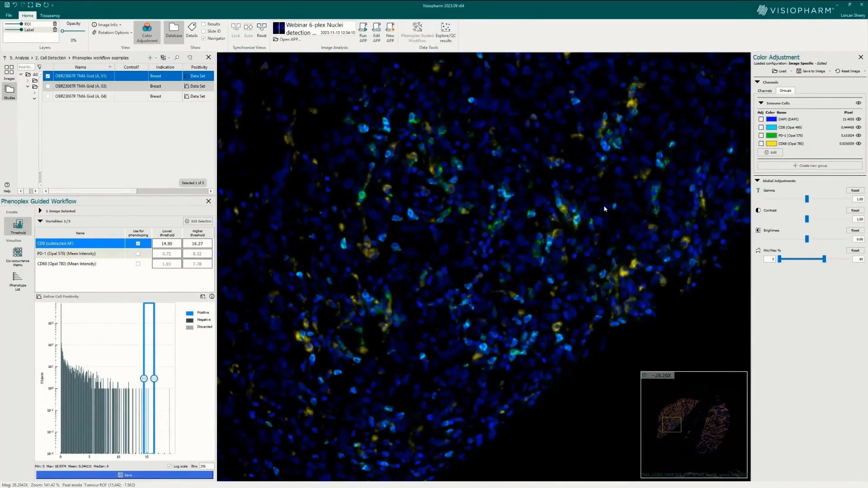Click the search icon in database toolbar
This screenshot has width=868, height=488.
click(177, 58)
